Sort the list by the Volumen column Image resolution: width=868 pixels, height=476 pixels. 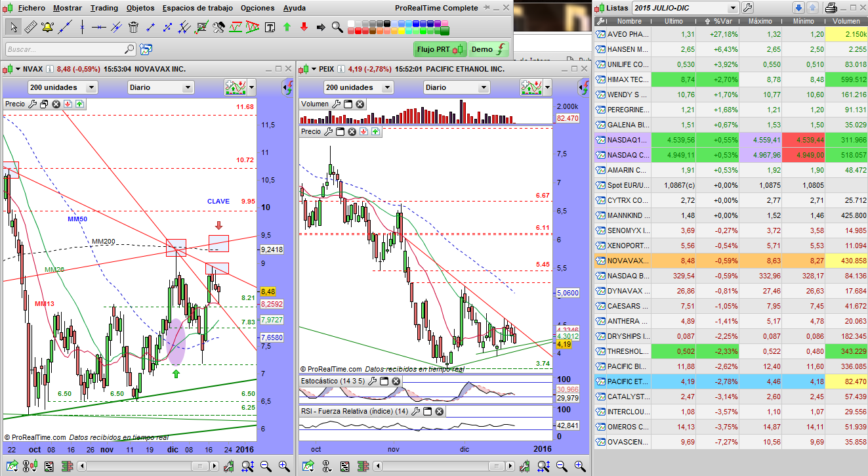(846, 21)
